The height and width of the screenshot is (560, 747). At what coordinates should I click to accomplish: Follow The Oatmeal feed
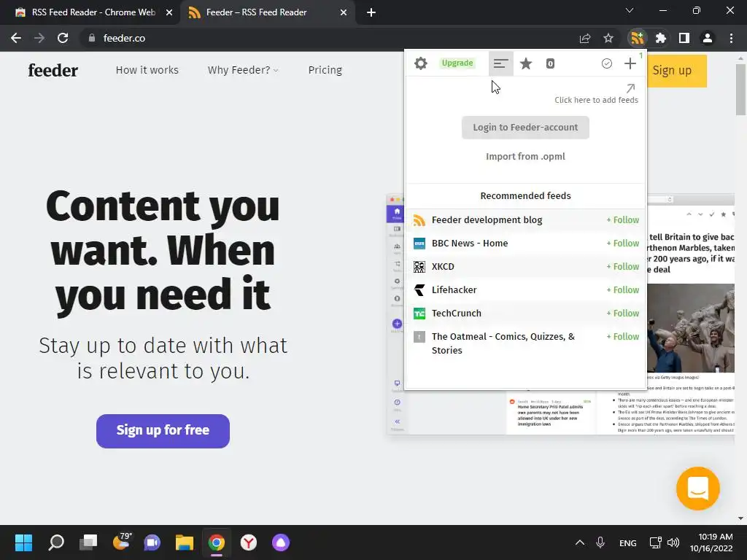(623, 337)
